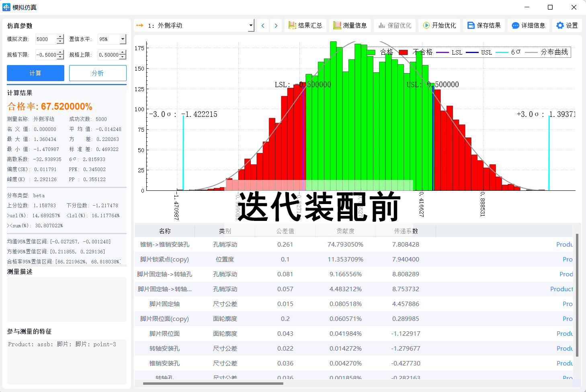Select the 贡献度 column header
The width and height of the screenshot is (586, 392).
(345, 231)
